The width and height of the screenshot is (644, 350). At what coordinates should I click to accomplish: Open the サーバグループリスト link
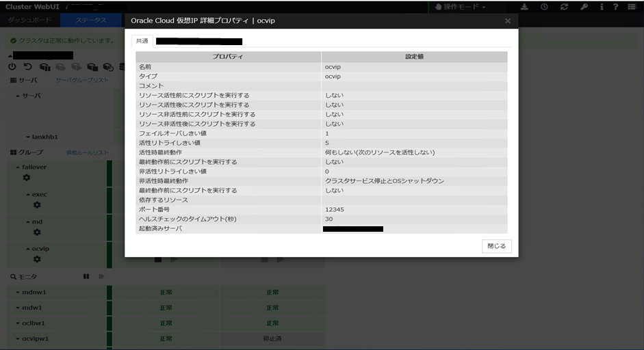[81, 81]
